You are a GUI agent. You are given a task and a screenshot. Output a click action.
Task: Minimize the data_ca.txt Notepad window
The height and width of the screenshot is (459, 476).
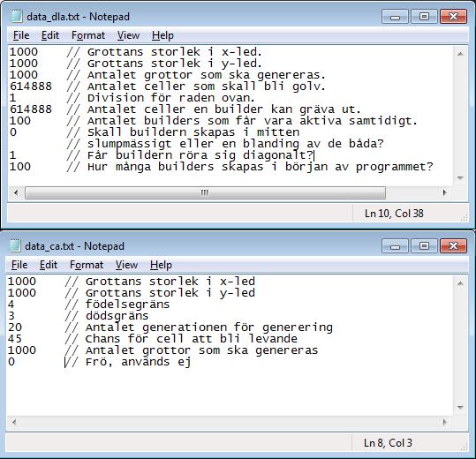click(x=395, y=246)
